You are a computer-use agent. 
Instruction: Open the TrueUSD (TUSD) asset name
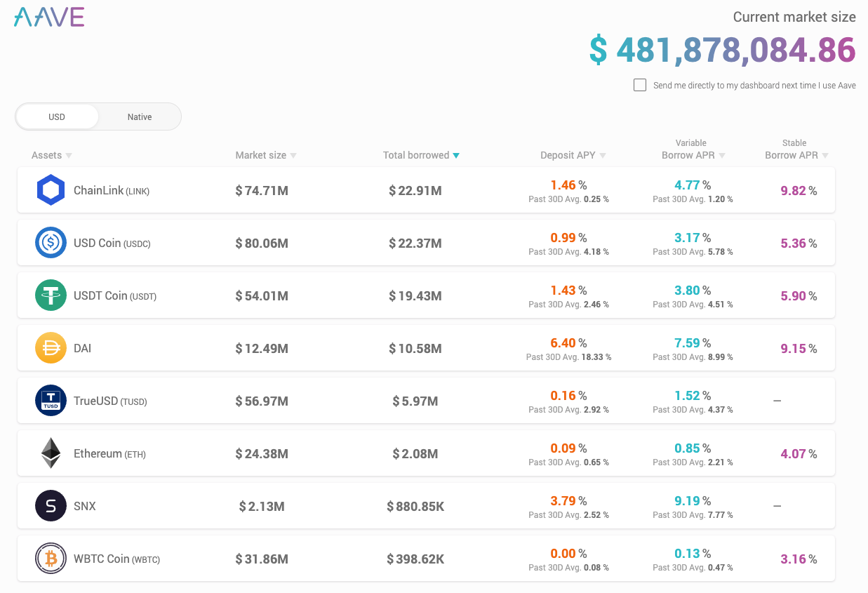pos(110,401)
